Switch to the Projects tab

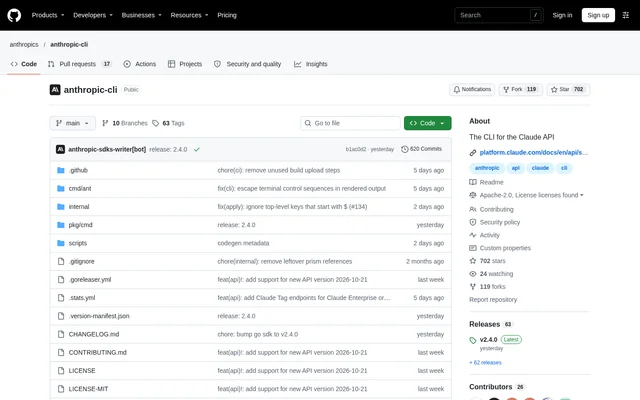[x=185, y=64]
